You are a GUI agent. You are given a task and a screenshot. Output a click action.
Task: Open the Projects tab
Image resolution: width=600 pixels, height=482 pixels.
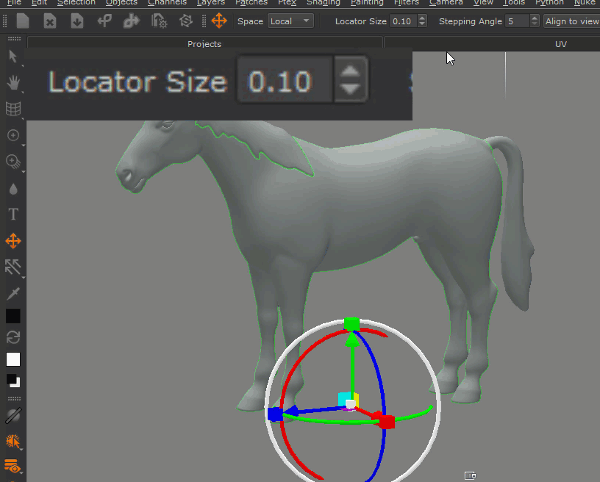click(x=204, y=44)
